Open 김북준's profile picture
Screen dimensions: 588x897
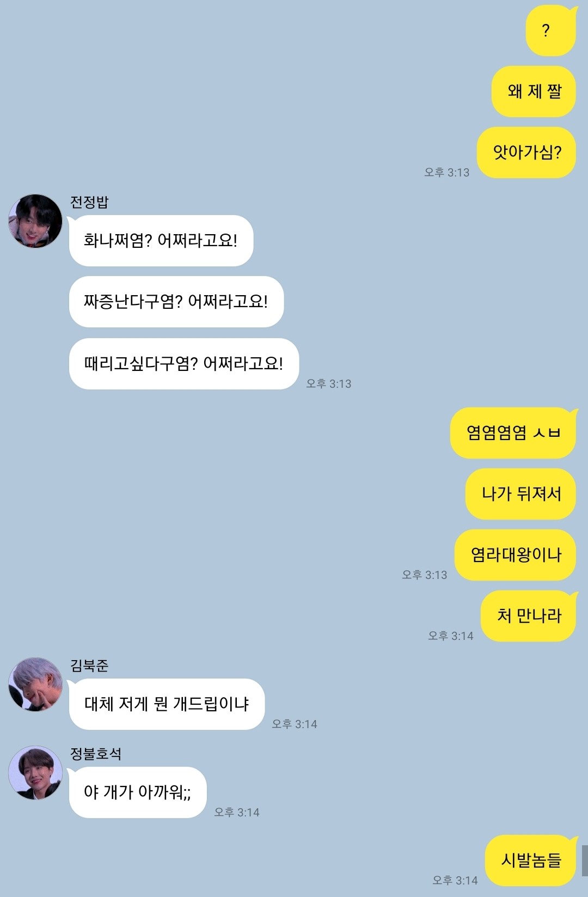coord(35,685)
